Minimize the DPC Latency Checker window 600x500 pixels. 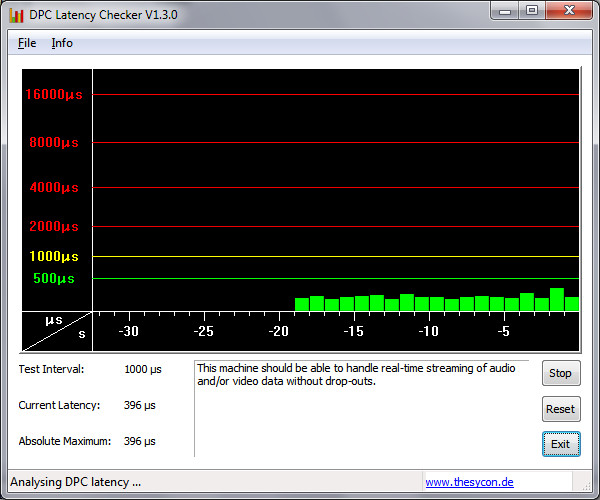point(505,11)
